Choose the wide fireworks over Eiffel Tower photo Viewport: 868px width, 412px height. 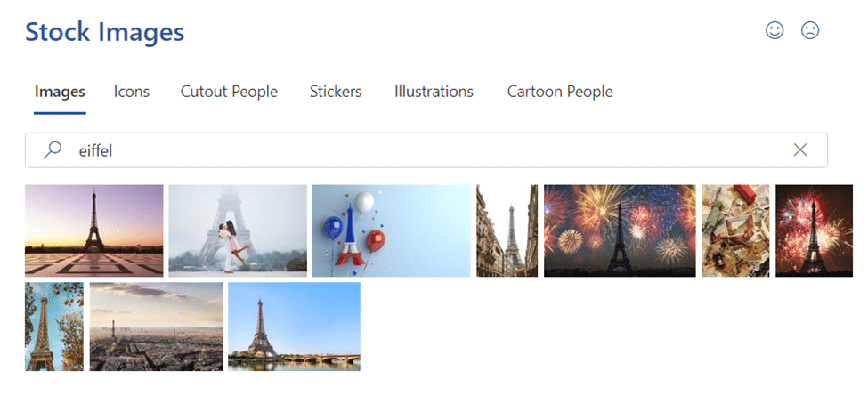click(x=620, y=230)
